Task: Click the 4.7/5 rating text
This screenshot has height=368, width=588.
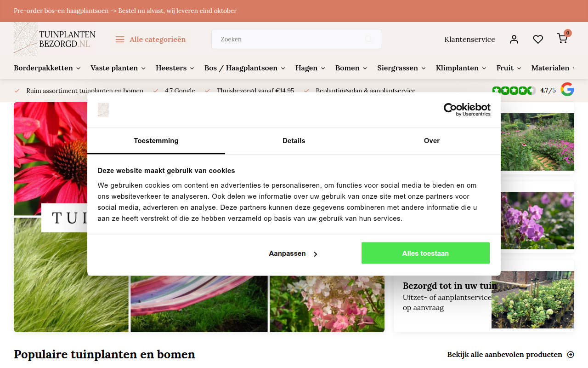Action: (548, 91)
